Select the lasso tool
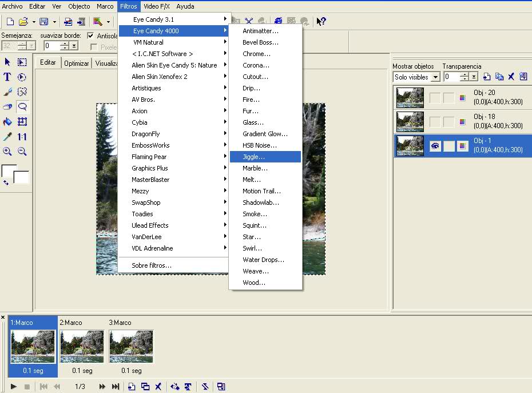Viewport: 532px width, 393px height. point(22,107)
